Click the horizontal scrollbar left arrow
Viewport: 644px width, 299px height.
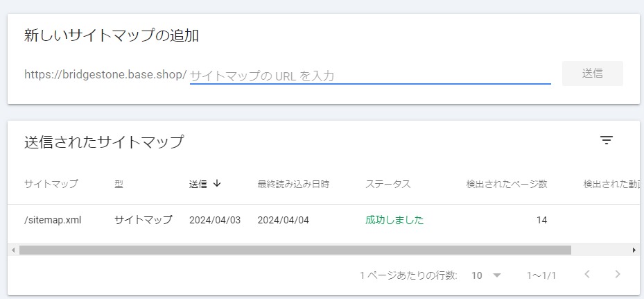coord(13,250)
